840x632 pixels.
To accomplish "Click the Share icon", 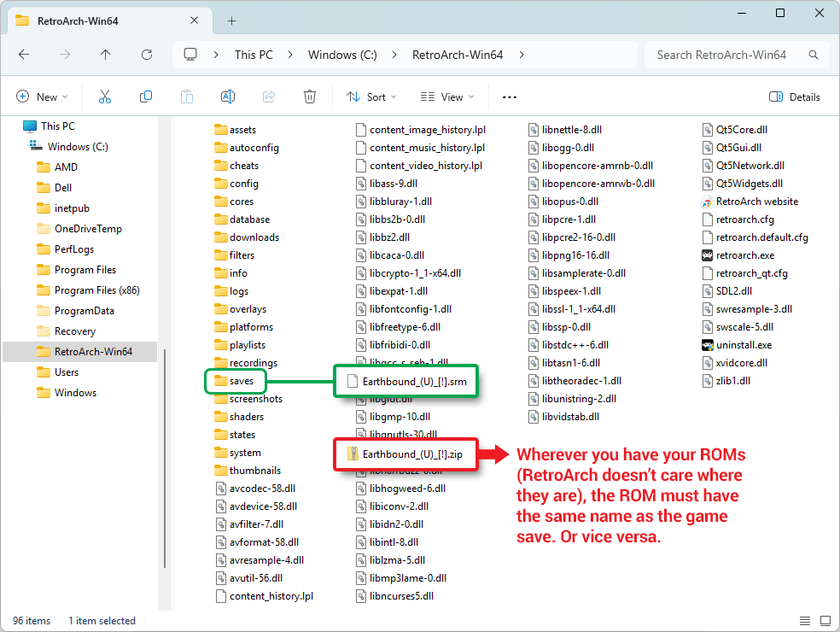I will [x=269, y=97].
